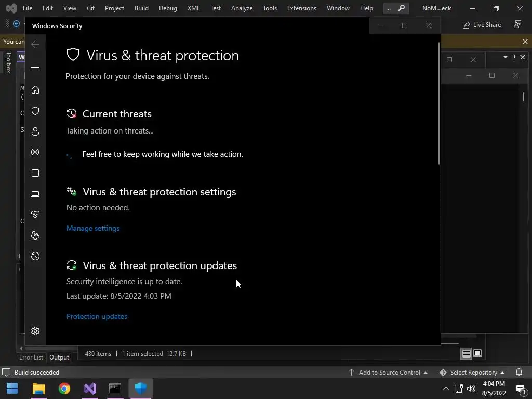
Task: Open the tool window options dropdown arrow
Action: pos(505,57)
